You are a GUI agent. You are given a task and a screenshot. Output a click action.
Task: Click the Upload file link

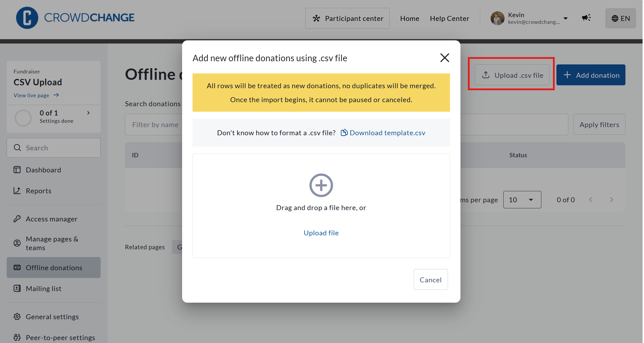pos(321,233)
